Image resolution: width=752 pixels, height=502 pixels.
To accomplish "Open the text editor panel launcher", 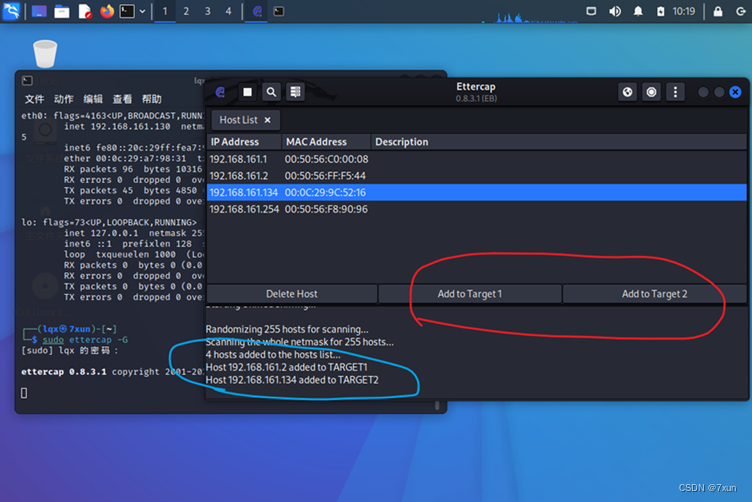I will [84, 11].
